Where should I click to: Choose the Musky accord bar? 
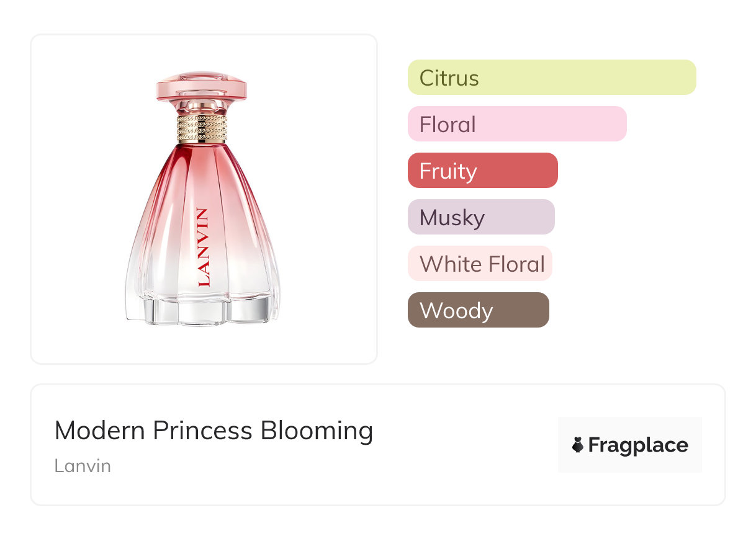(480, 217)
